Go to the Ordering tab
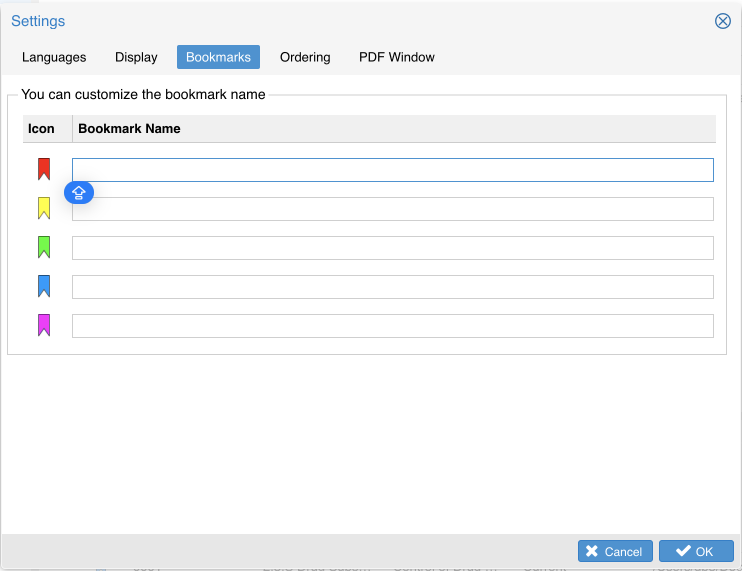Image resolution: width=742 pixels, height=571 pixels. click(x=305, y=57)
